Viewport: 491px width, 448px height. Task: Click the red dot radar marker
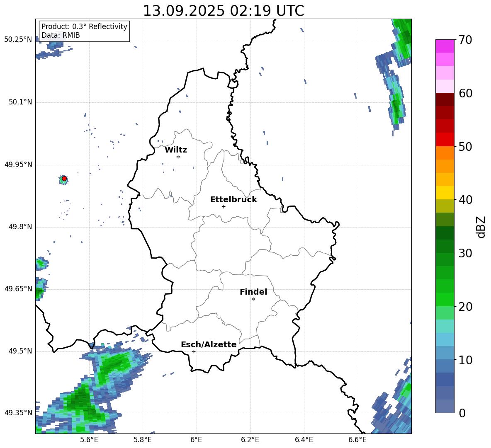(64, 179)
